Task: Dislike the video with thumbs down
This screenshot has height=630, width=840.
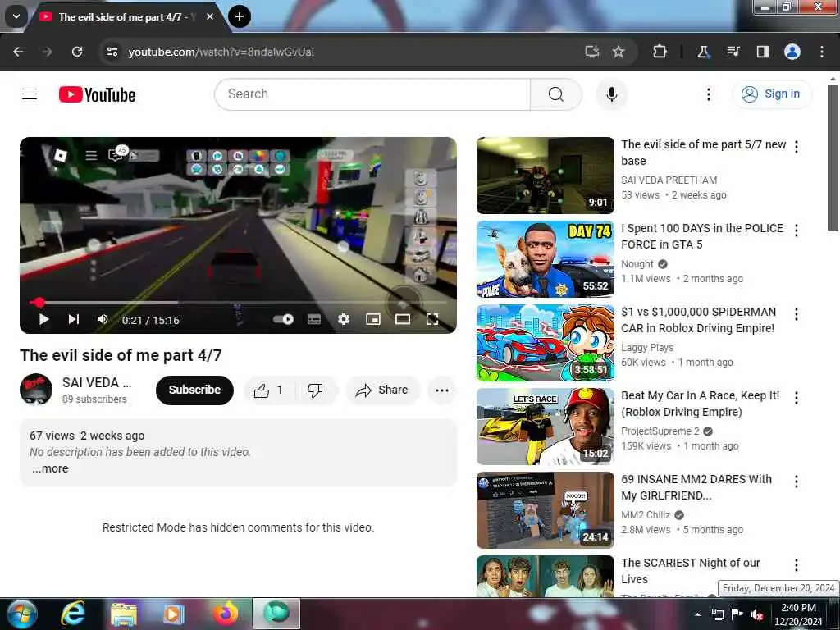Action: 315,390
